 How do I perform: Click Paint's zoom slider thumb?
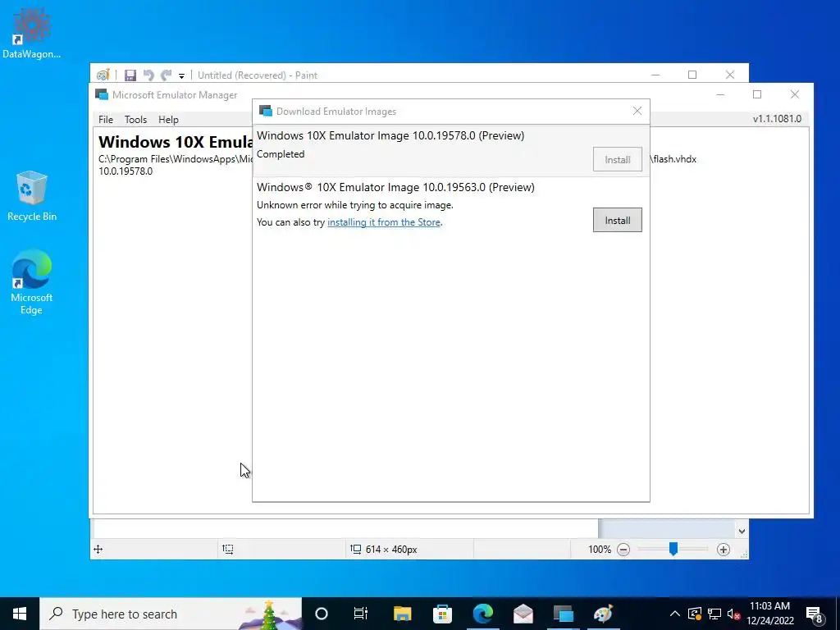(x=673, y=549)
